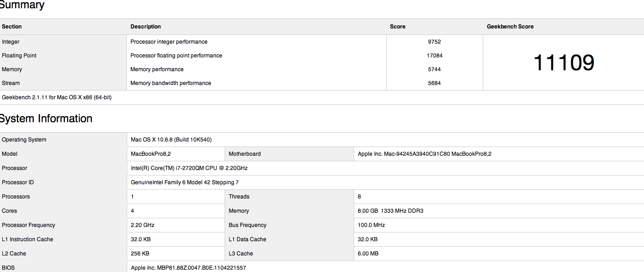Click the BIOS version string
The height and width of the screenshot is (272, 644).
click(188, 267)
